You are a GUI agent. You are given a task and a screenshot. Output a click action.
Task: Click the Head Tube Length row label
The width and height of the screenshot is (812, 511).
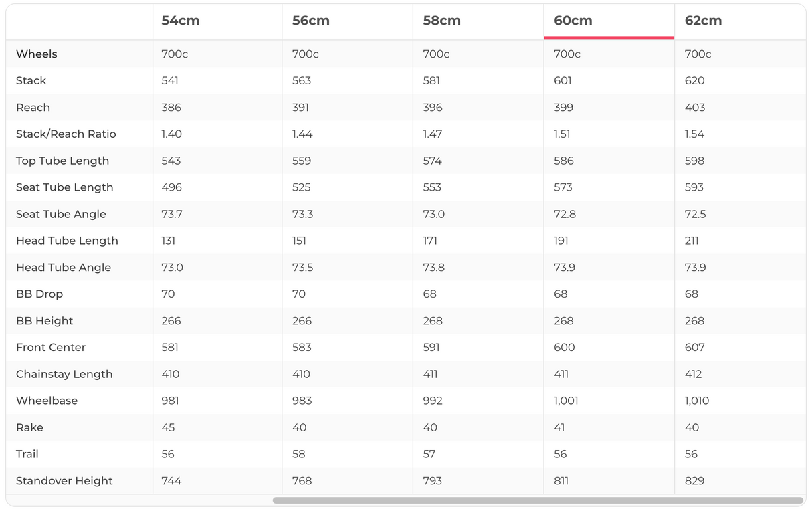[x=67, y=241]
